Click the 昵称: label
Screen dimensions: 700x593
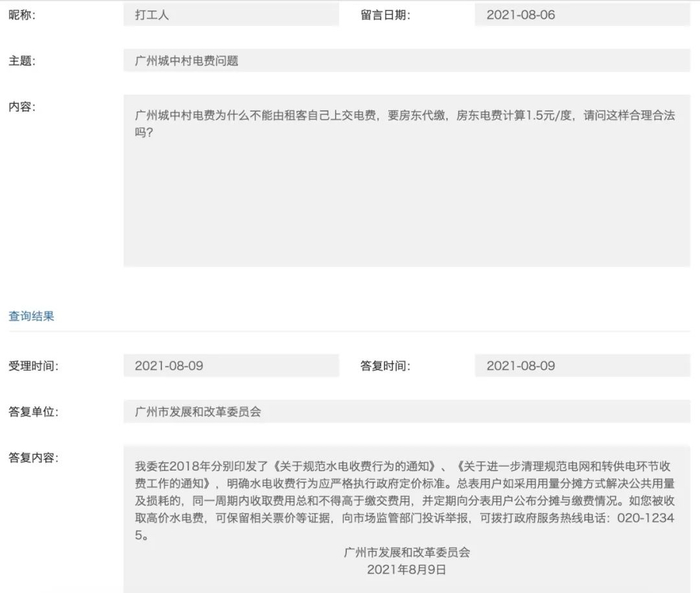pos(22,15)
